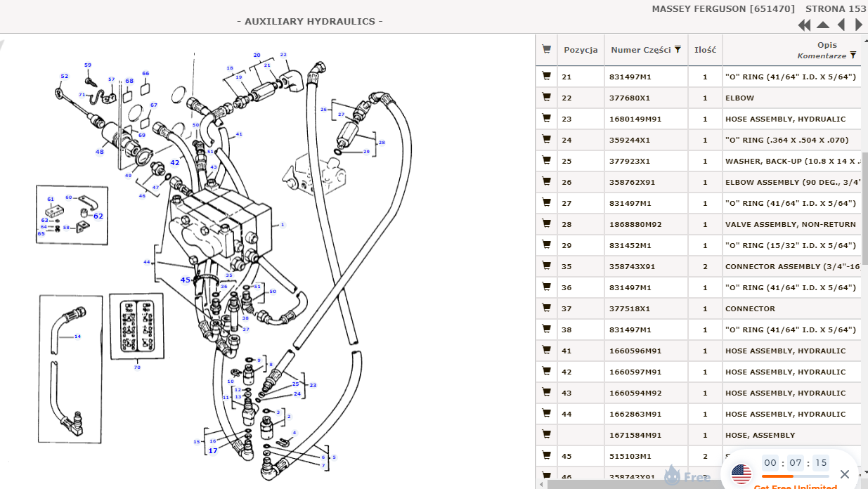Screen dimensions: 868x489
Task: Click the Ilość column header
Action: [x=705, y=50]
